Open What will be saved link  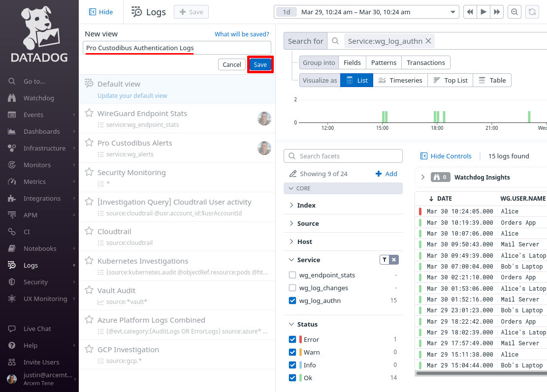point(242,34)
